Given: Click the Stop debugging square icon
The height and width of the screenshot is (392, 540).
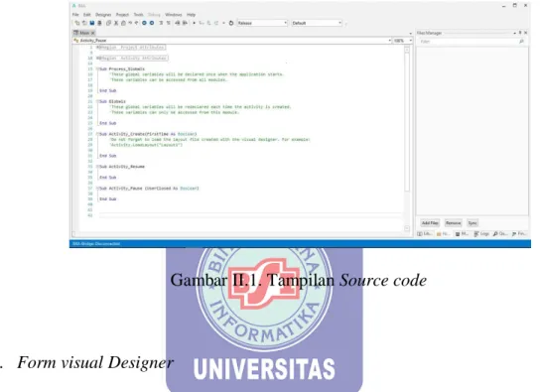Looking at the screenshot, I should click(x=223, y=23).
